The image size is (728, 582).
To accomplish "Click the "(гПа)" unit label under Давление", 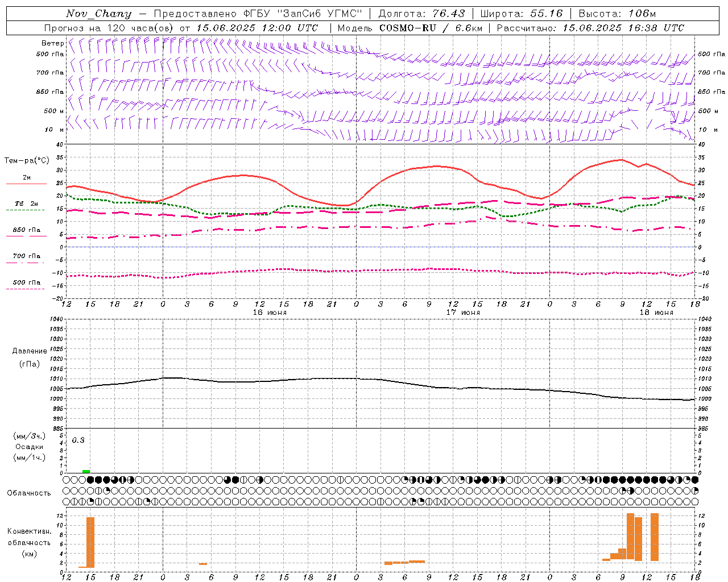I will (29, 364).
